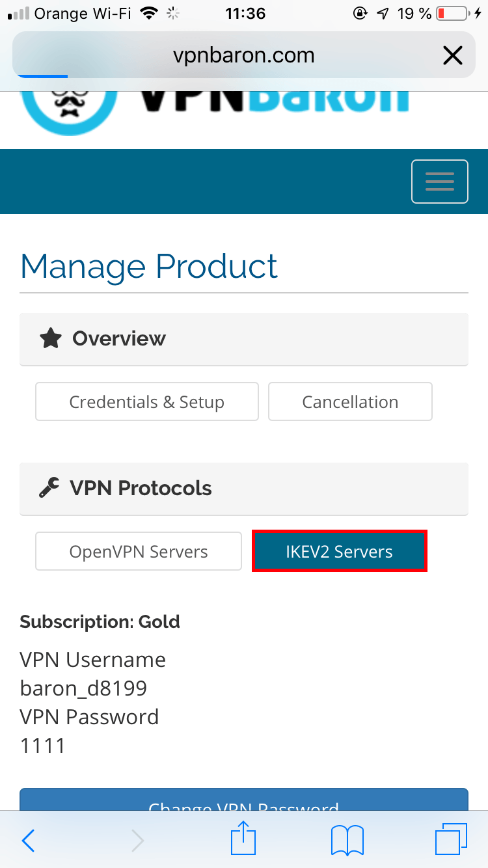Tap the VPN Protocols panel heading
The width and height of the screenshot is (488, 868).
pyautogui.click(x=244, y=489)
